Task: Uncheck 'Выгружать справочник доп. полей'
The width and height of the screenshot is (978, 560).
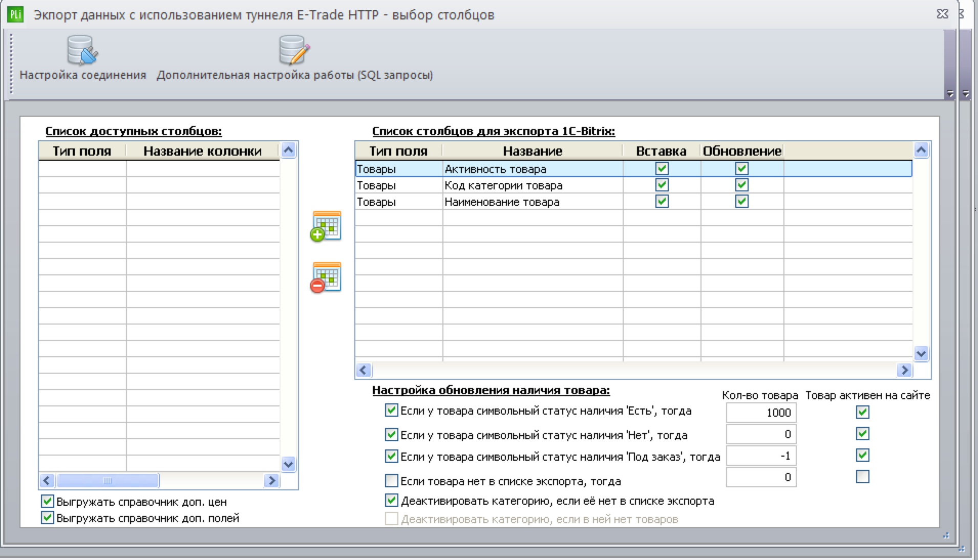Action: click(x=48, y=518)
